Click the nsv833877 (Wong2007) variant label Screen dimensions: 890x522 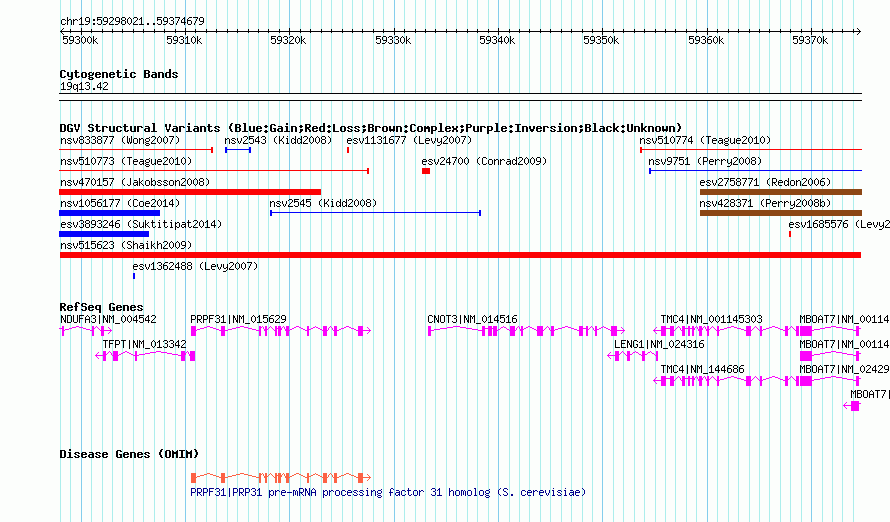point(120,140)
